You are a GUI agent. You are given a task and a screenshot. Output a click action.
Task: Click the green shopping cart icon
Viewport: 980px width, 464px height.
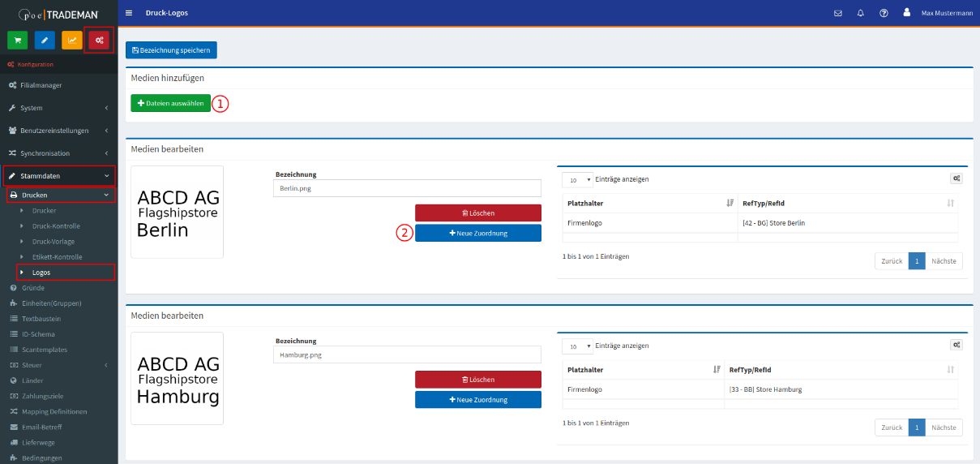pyautogui.click(x=18, y=40)
